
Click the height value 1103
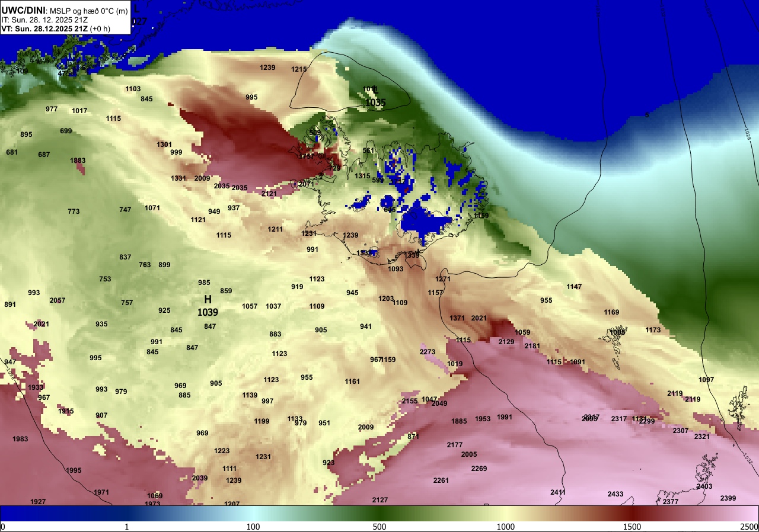click(133, 89)
